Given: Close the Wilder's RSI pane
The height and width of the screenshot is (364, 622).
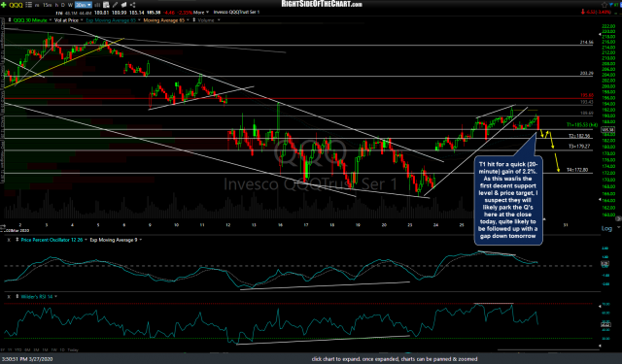Looking at the screenshot, I should pos(9,297).
